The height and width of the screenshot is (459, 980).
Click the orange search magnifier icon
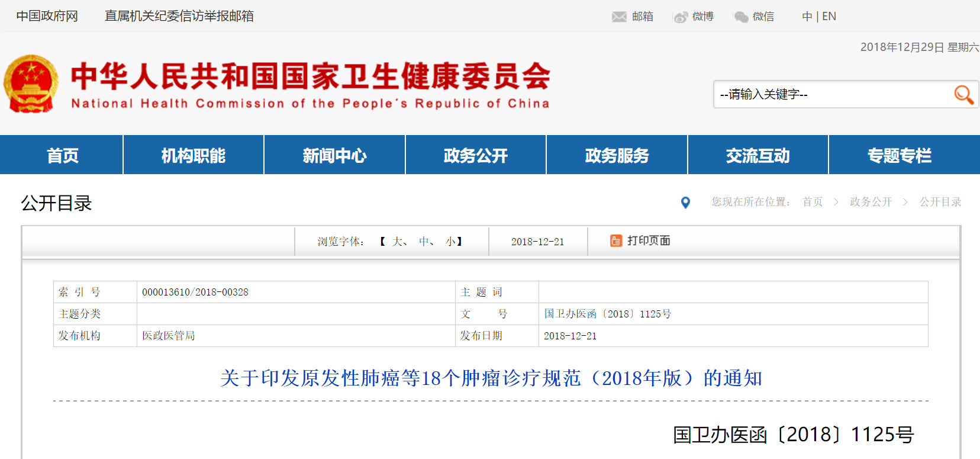[963, 94]
